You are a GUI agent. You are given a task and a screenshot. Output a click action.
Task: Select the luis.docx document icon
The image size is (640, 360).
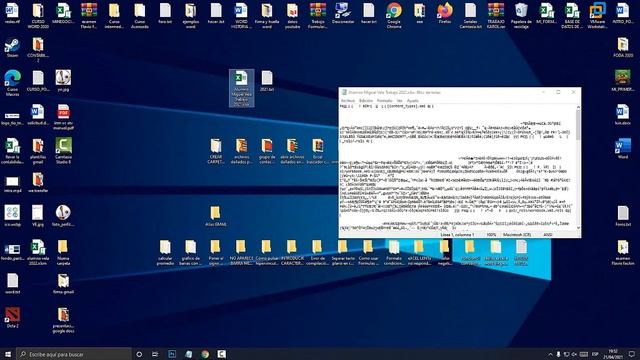click(x=623, y=115)
